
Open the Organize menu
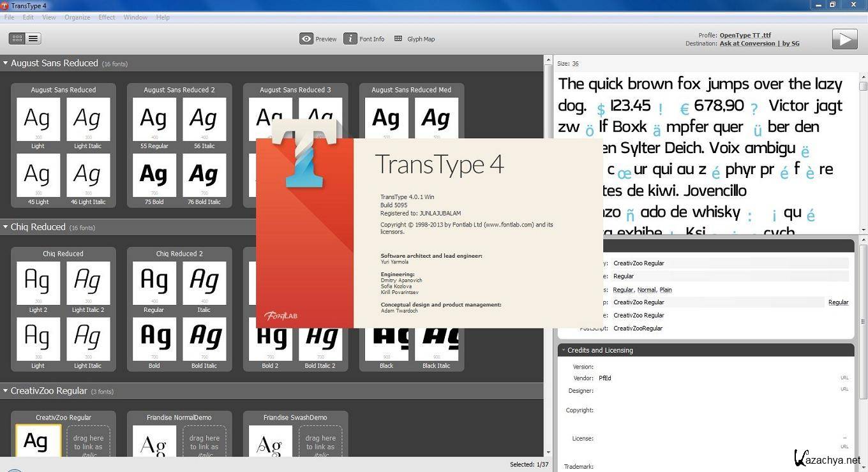coord(77,17)
